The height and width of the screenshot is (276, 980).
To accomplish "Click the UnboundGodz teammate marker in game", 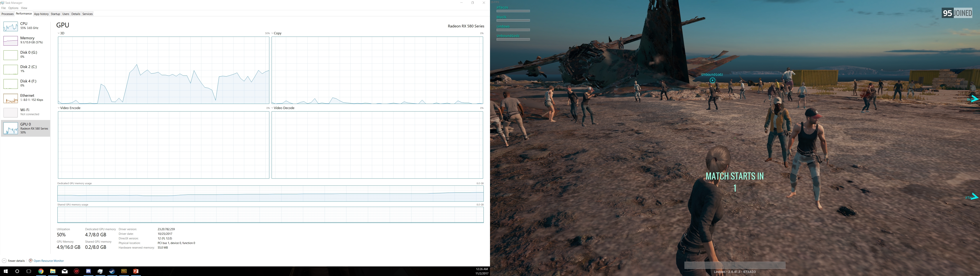I will 712,80.
